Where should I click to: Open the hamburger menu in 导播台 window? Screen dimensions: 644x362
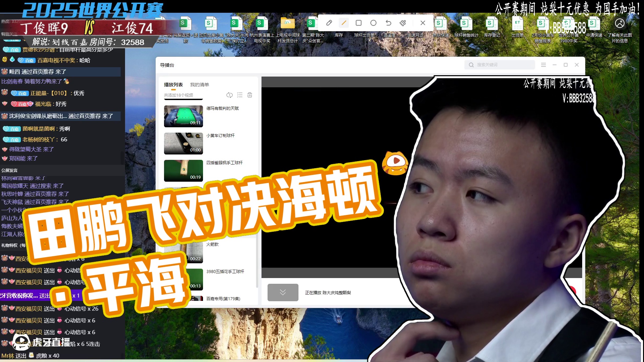(x=544, y=65)
